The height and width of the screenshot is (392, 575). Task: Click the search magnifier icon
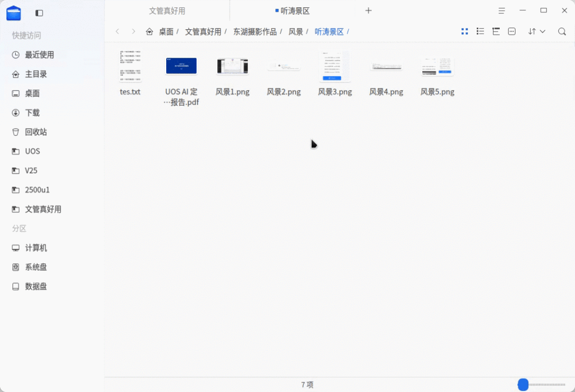pyautogui.click(x=562, y=31)
